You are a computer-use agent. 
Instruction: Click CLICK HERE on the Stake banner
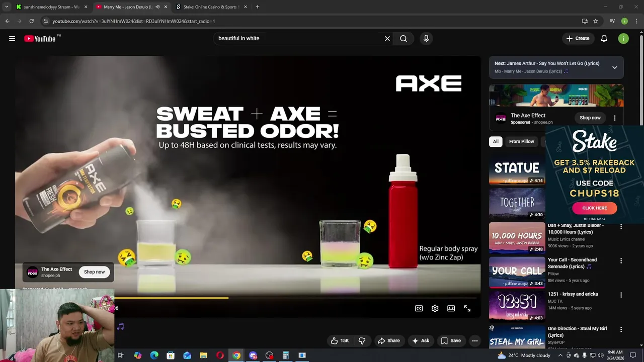(x=594, y=208)
